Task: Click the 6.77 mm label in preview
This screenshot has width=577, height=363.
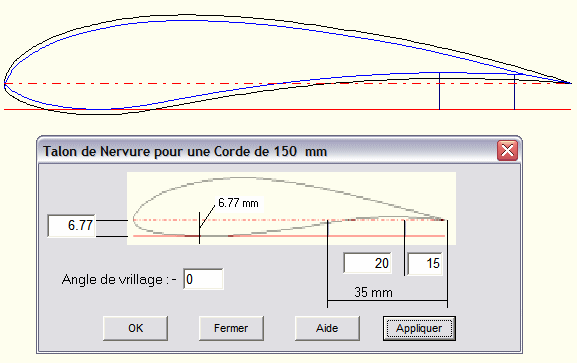Action: pos(238,203)
